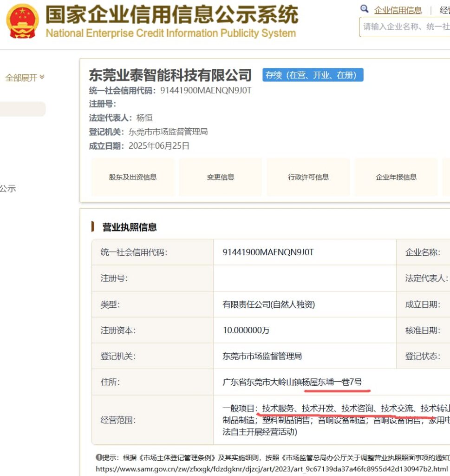Click company type 有限责任公司(自然人独资)

[269, 304]
